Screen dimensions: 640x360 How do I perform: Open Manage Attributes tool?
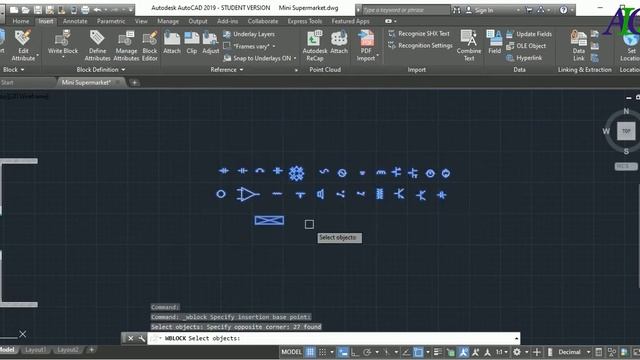pyautogui.click(x=126, y=46)
